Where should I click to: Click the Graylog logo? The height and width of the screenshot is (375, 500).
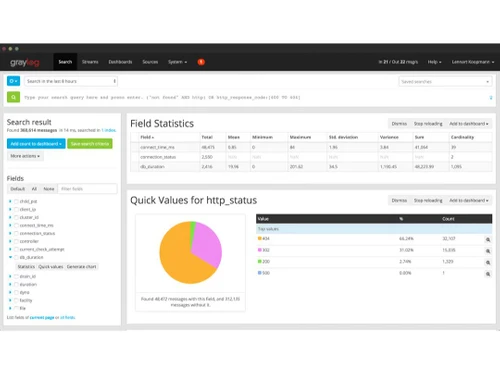pyautogui.click(x=25, y=62)
